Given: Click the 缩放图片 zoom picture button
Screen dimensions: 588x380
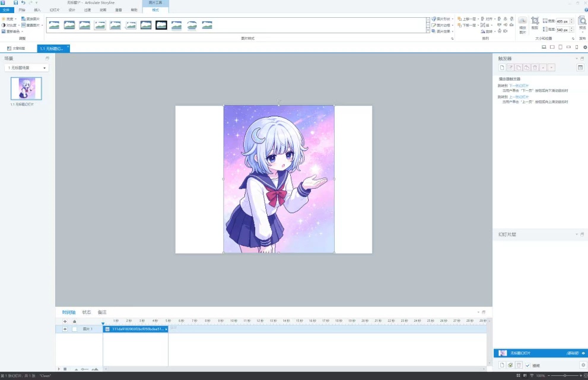Looking at the screenshot, I should pos(522,25).
